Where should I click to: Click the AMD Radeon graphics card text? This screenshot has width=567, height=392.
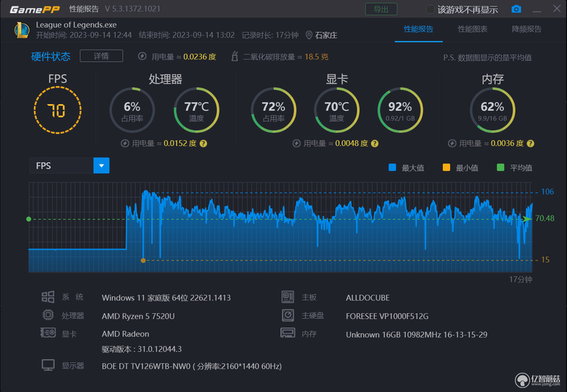coord(125,334)
